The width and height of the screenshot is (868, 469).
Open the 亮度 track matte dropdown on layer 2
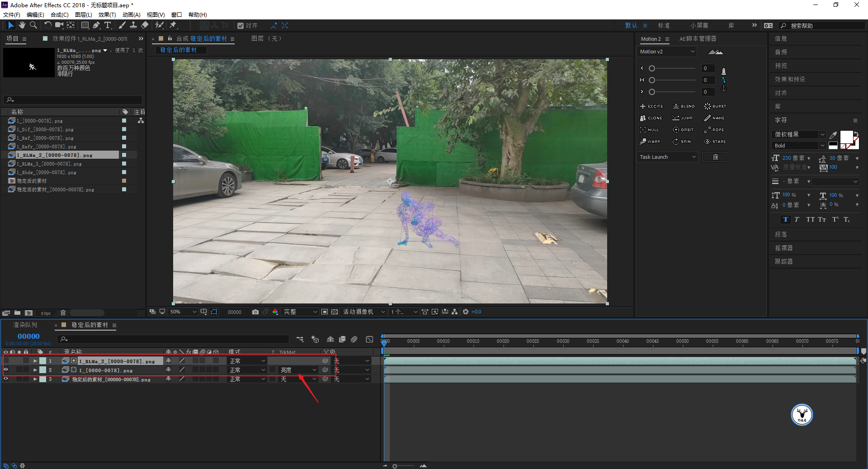(298, 370)
